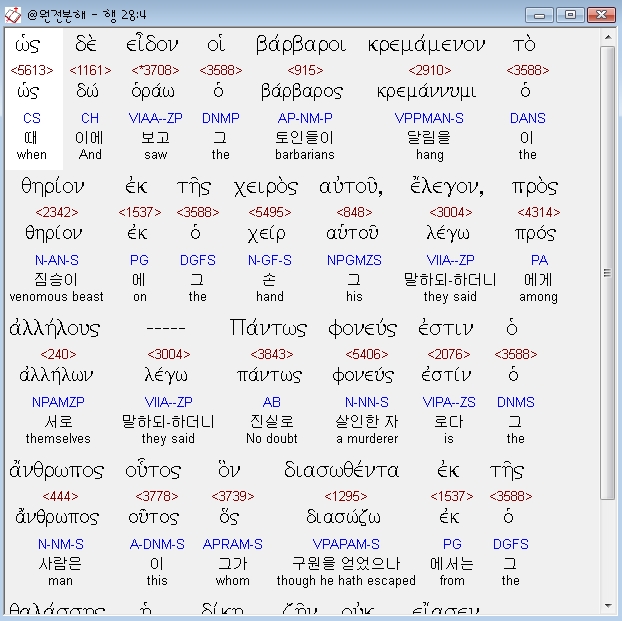Click the Greek word χειρὸς
This screenshot has height=621, width=622.
tap(266, 187)
